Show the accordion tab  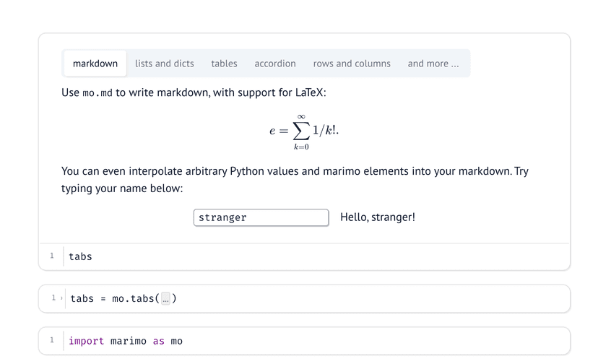pyautogui.click(x=275, y=64)
